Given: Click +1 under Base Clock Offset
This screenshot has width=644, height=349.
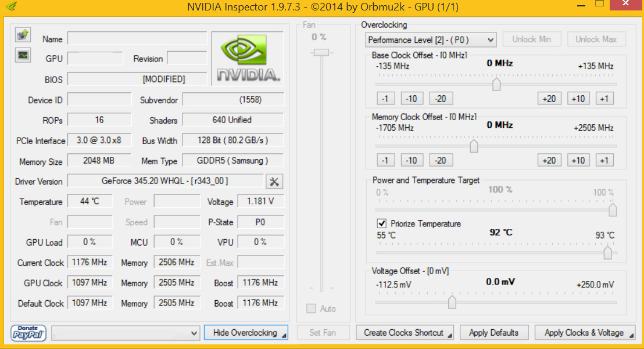Looking at the screenshot, I should (x=604, y=98).
